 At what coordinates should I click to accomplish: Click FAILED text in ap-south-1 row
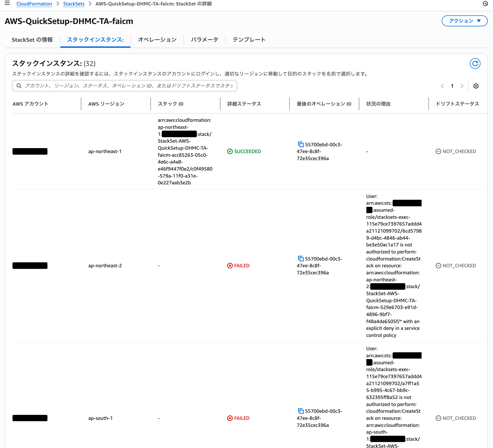click(x=242, y=418)
